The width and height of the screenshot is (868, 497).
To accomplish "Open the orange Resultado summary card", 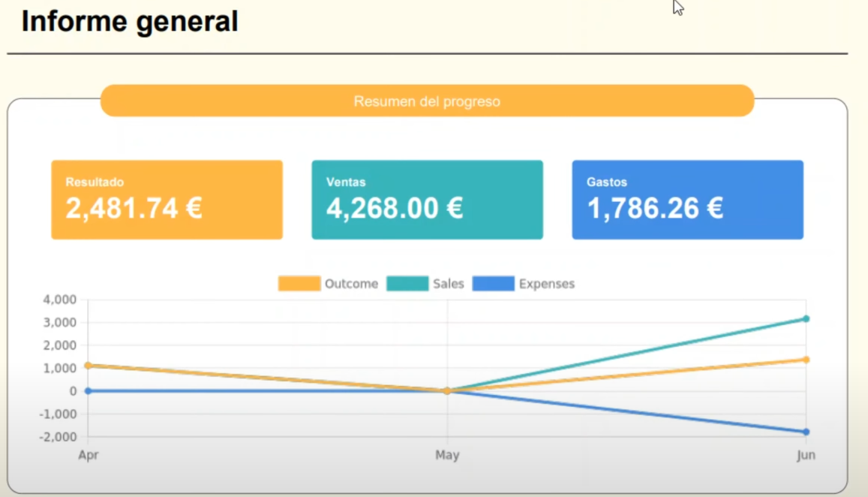I will [167, 200].
